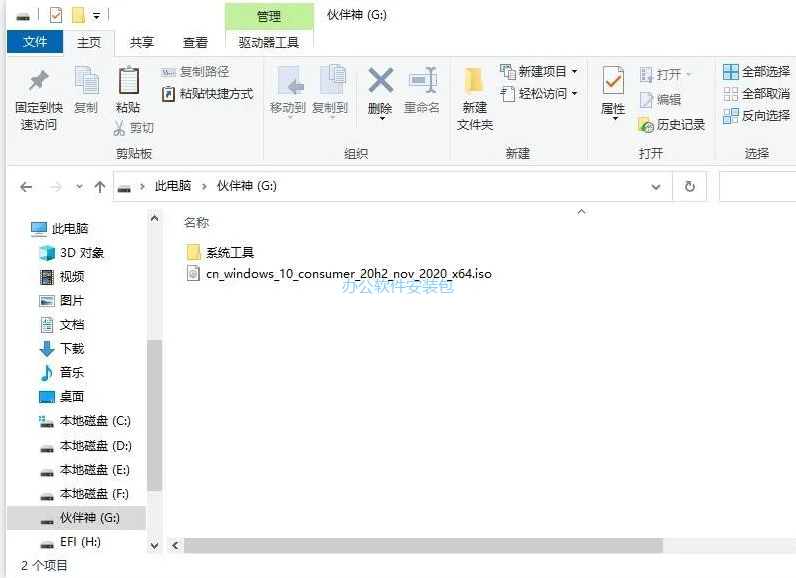Viewport: 796px width, 578px height.
Task: Open the File menu
Action: (x=35, y=42)
